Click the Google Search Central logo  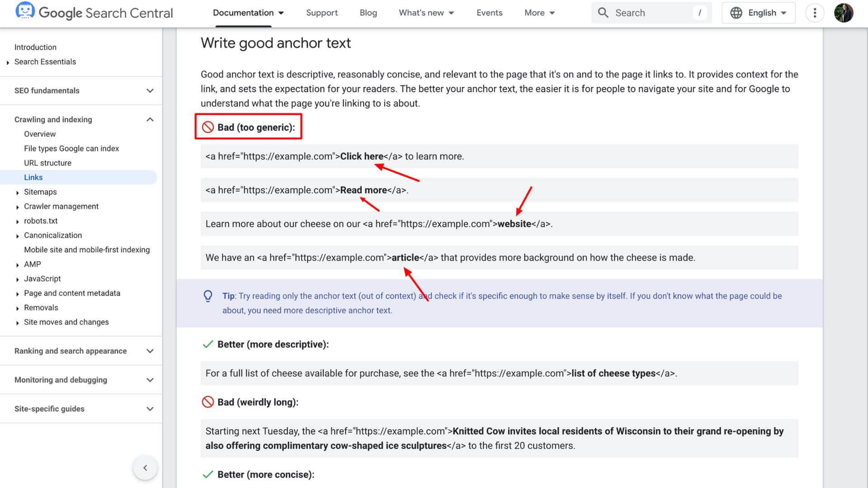pyautogui.click(x=94, y=13)
